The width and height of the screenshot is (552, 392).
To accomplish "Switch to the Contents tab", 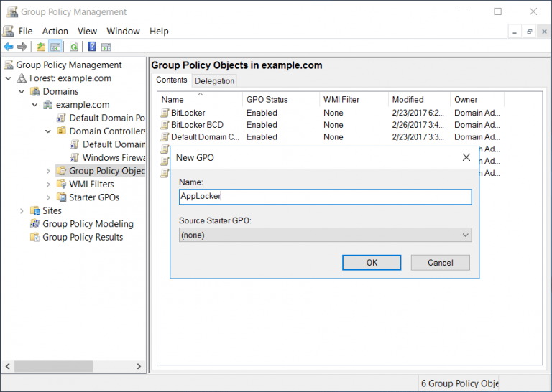I will click(x=172, y=80).
